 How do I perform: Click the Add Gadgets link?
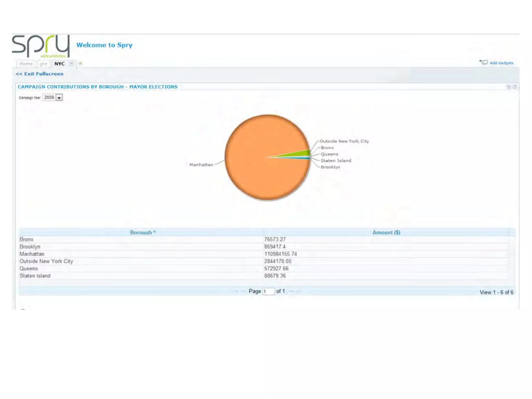tap(501, 63)
